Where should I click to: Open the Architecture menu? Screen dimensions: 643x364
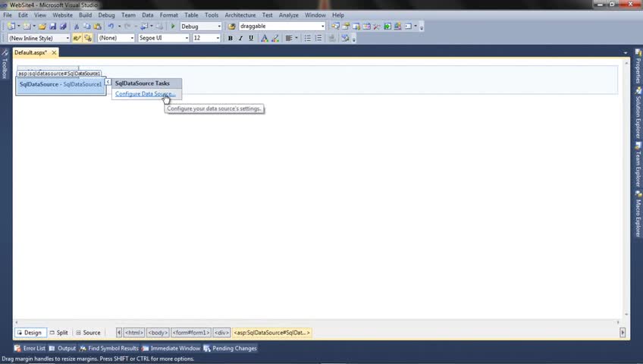pos(240,15)
